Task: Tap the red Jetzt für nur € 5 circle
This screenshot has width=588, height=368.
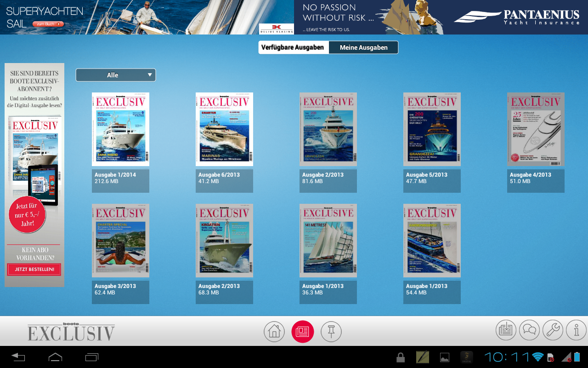Action: 27,214
